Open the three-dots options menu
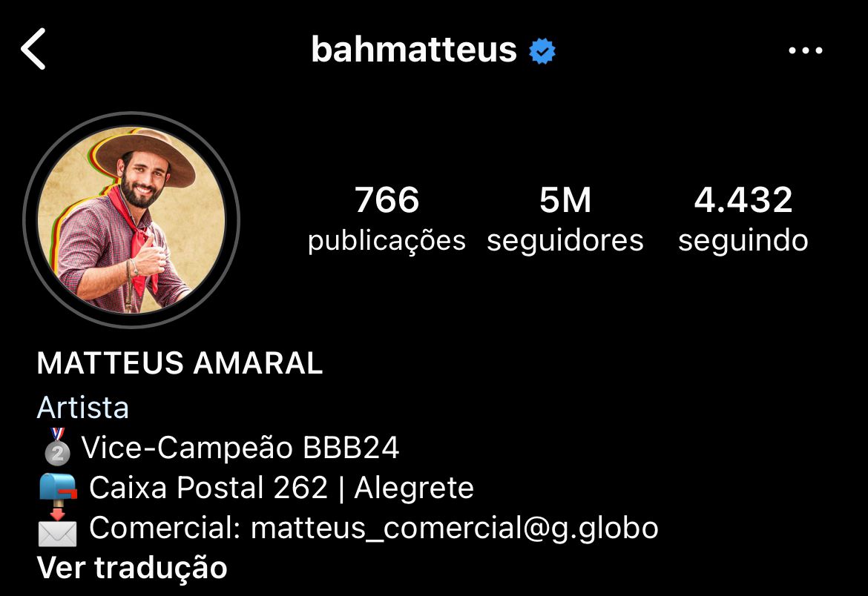This screenshot has height=596, width=868. [806, 50]
